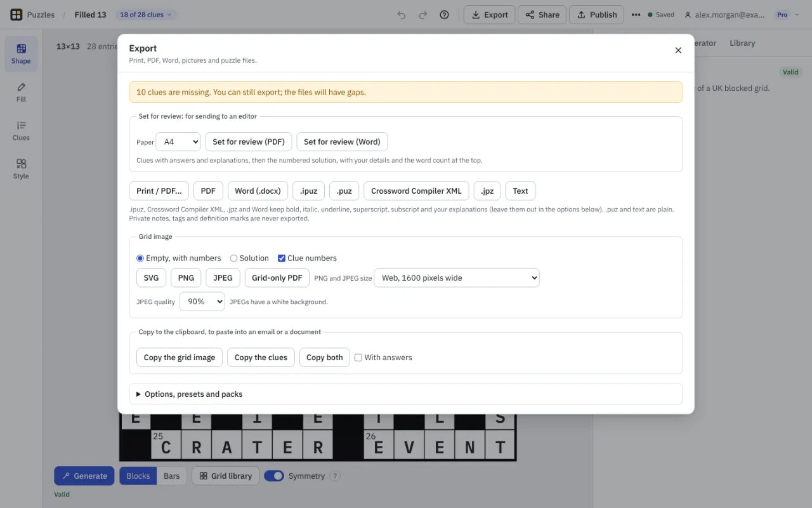Open the Library tab
Image resolution: width=812 pixels, height=508 pixels.
click(742, 43)
